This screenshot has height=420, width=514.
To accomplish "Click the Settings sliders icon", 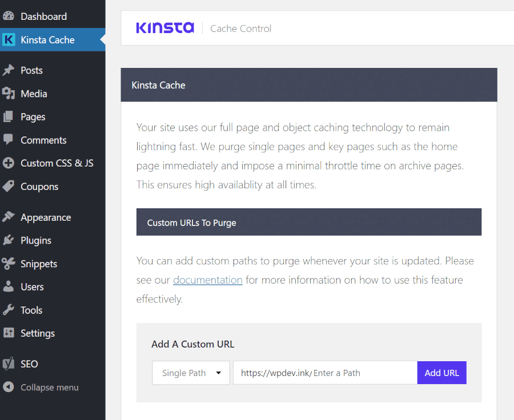I will click(x=9, y=333).
